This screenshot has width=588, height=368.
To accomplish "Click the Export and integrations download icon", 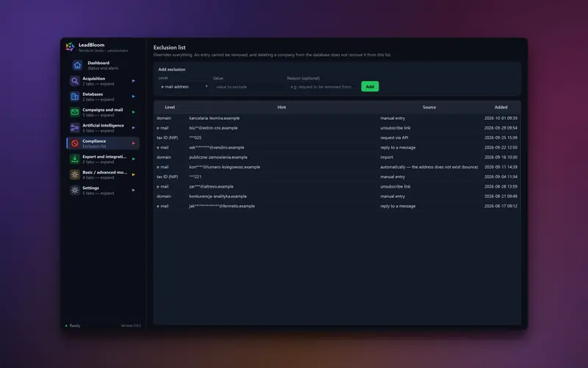I will click(x=75, y=159).
